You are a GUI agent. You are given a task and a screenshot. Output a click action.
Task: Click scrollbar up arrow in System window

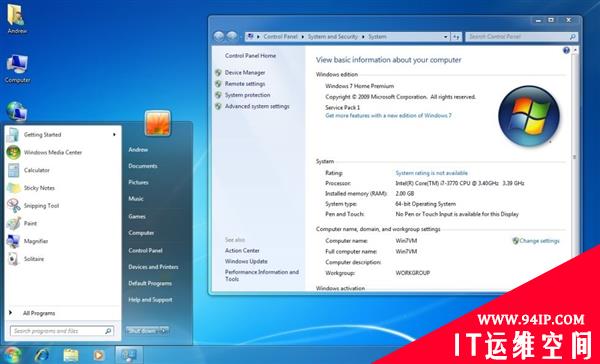coord(574,50)
